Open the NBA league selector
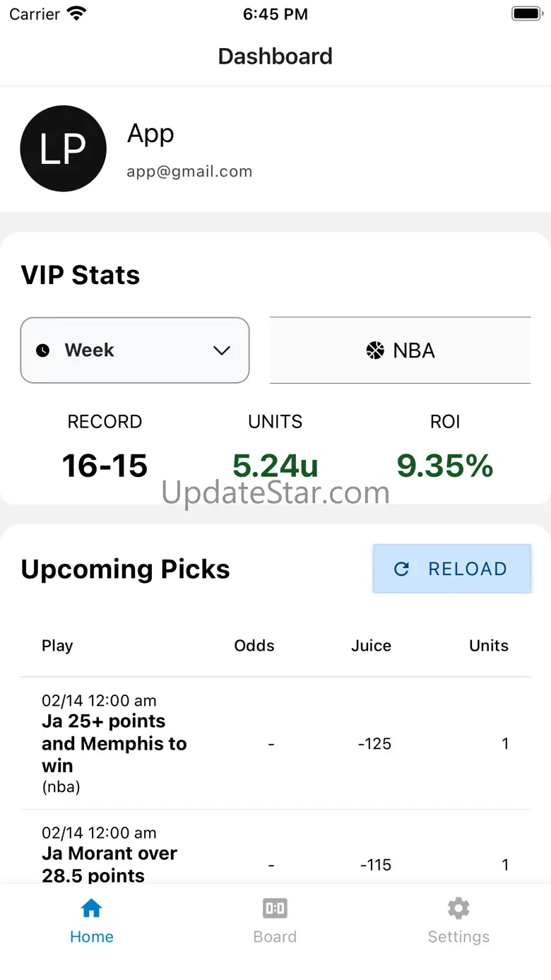551x980 pixels. coord(400,350)
